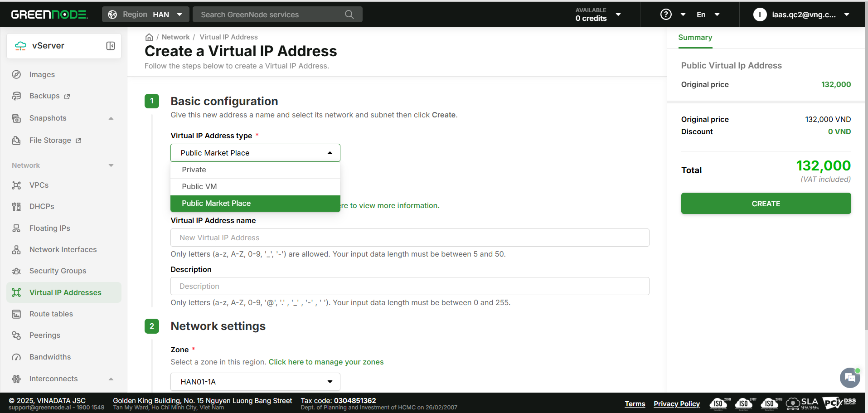Switch to the Summary tab
The width and height of the screenshot is (868, 413).
point(695,38)
